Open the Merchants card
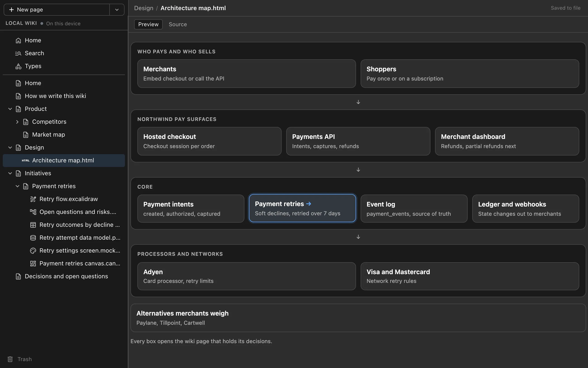 pyautogui.click(x=246, y=74)
